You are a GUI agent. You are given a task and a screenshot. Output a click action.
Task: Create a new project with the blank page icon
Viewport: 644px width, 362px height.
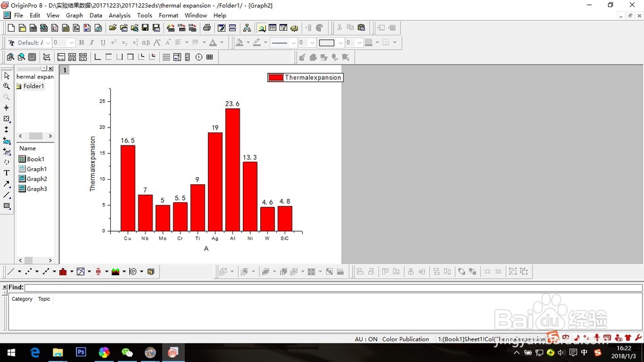click(x=11, y=28)
